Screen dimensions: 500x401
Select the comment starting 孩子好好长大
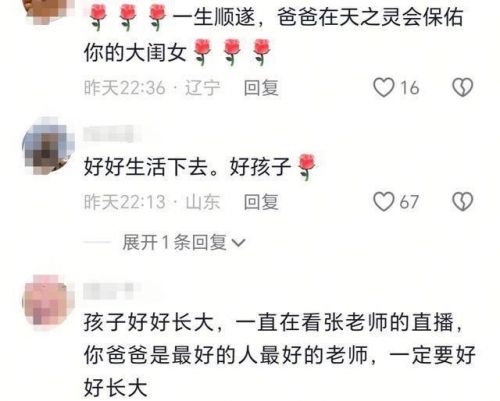tap(279, 355)
